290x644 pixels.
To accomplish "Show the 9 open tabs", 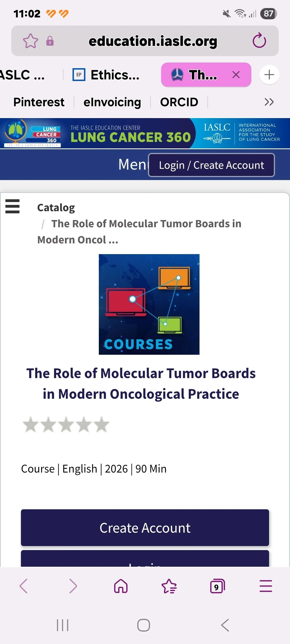I will 217,586.
